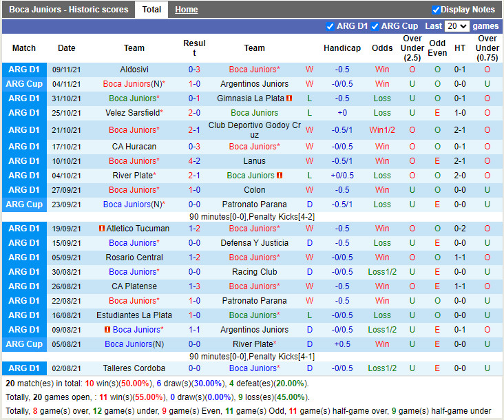Open Aldosivi team link
Screen dimensions: 504x420
click(x=134, y=70)
